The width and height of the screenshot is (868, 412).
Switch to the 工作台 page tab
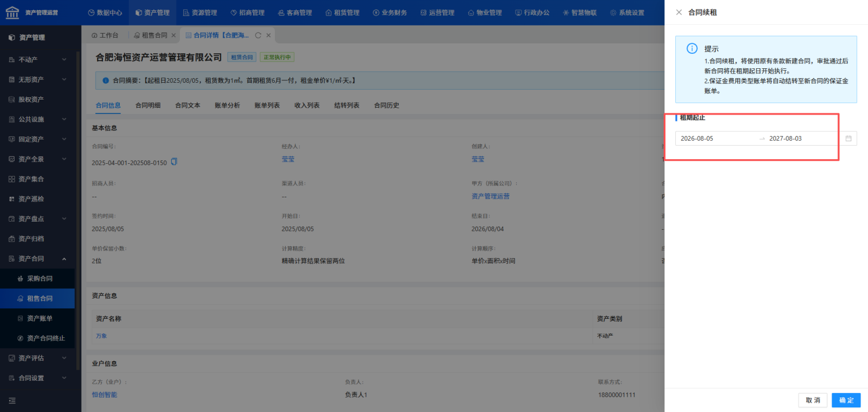tap(105, 35)
